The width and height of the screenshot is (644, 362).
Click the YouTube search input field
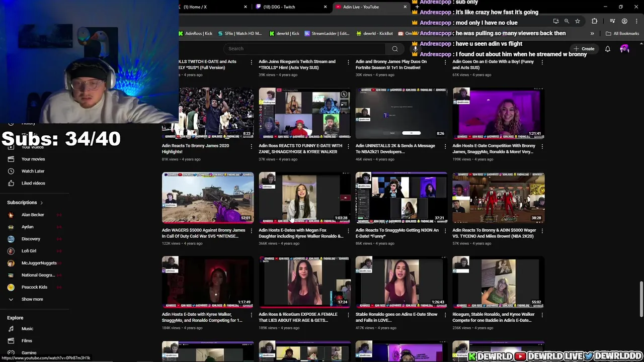point(305,49)
